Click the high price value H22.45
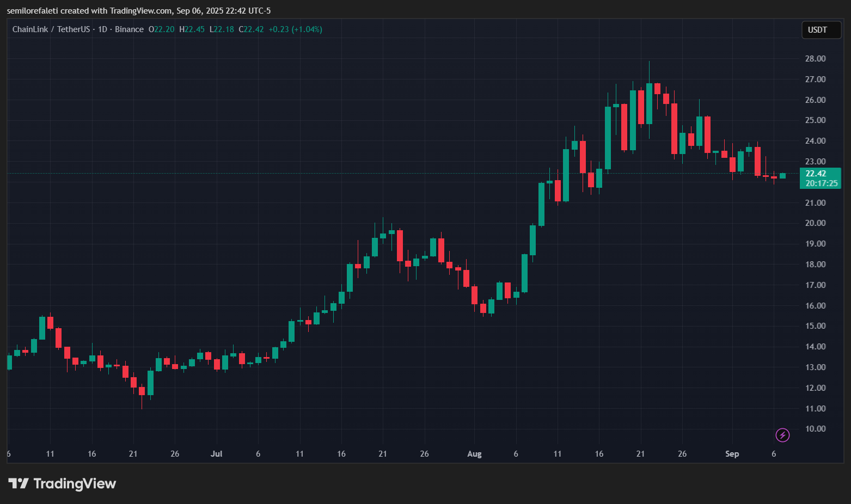 (192, 29)
